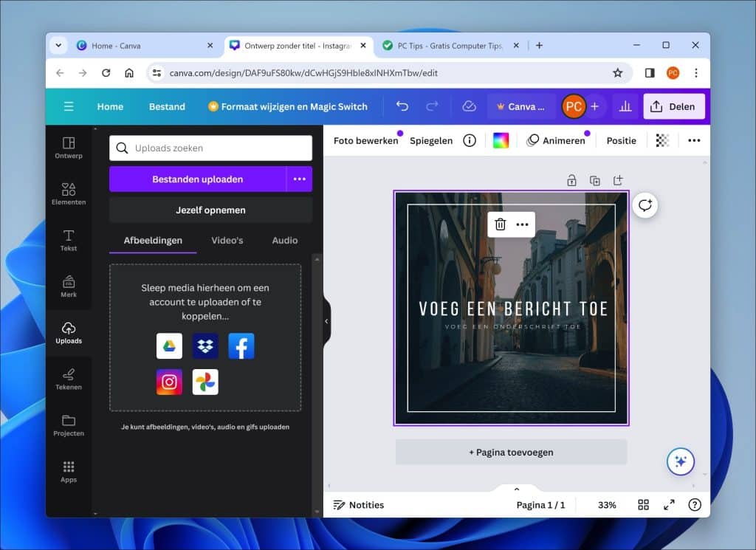Viewport: 756px width, 550px height.
Task: Open the Projecten sidebar panel
Action: (x=69, y=425)
